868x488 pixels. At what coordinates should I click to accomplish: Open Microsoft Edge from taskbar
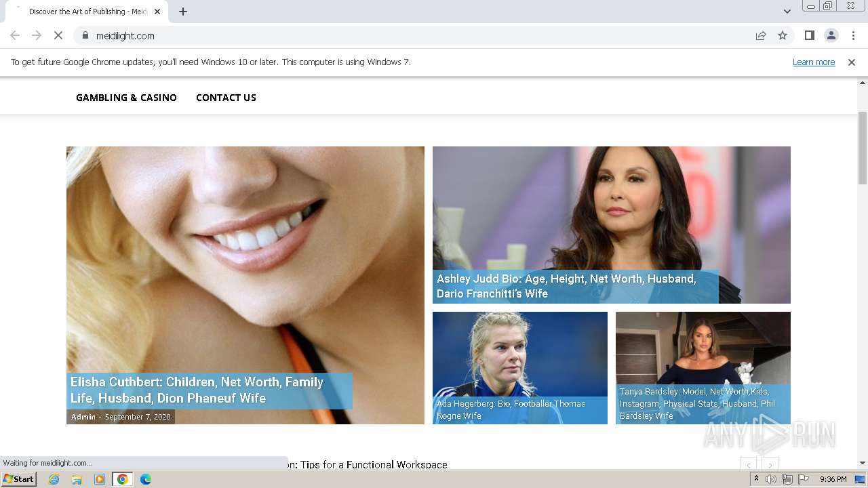pos(146,479)
